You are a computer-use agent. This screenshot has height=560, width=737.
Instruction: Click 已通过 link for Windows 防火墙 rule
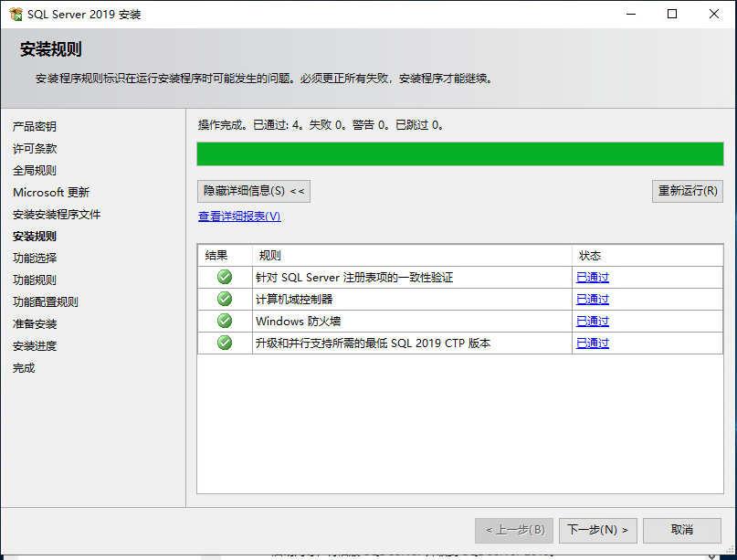[x=592, y=322]
